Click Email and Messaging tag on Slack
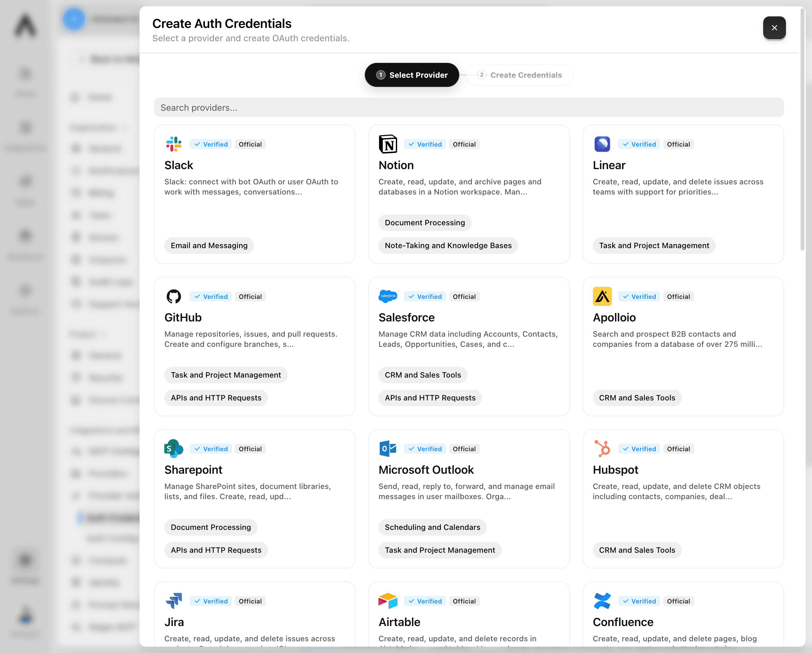This screenshot has width=812, height=653. tap(209, 245)
